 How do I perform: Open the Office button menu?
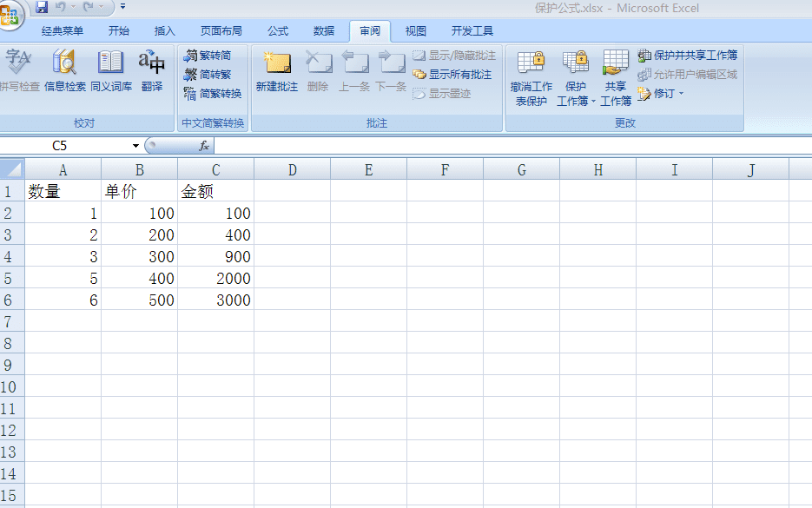pos(10,15)
